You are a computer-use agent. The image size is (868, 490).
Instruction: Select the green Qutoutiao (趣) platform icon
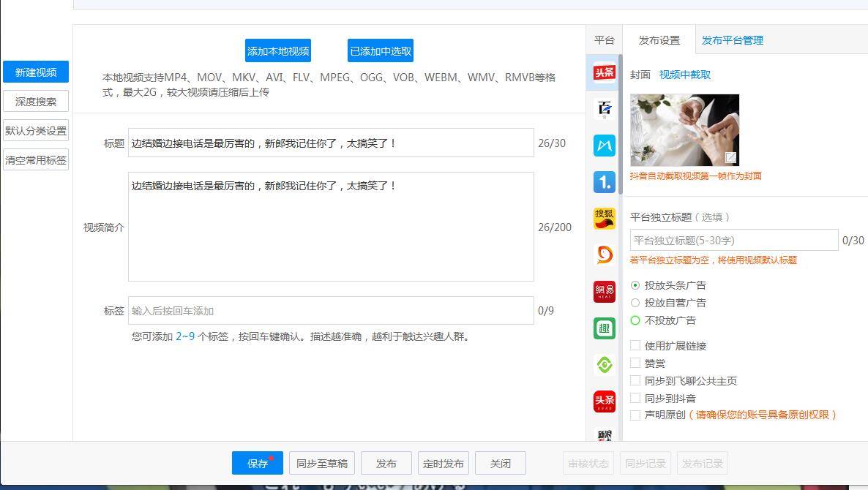(604, 328)
